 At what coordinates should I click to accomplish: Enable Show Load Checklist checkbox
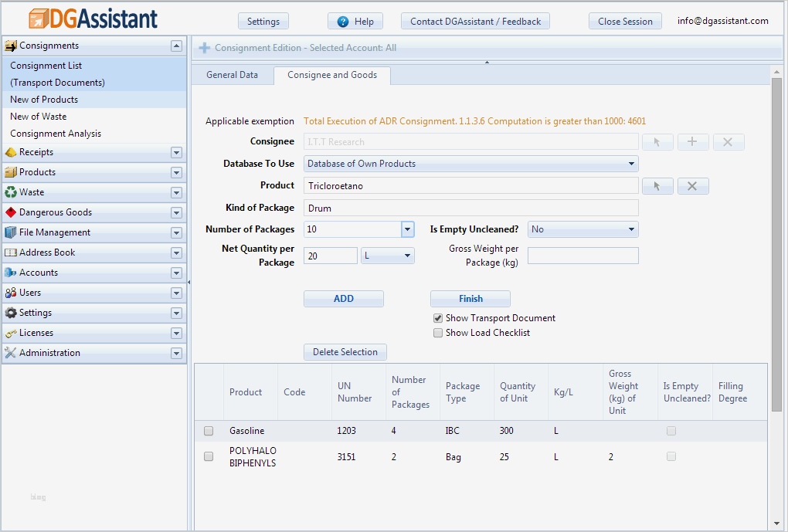click(439, 333)
